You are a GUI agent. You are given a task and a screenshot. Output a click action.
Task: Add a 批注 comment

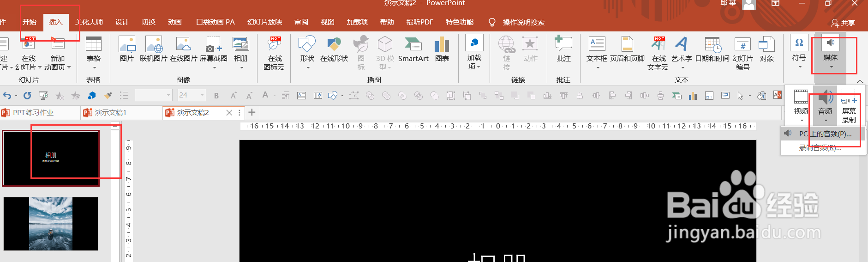coord(563,49)
